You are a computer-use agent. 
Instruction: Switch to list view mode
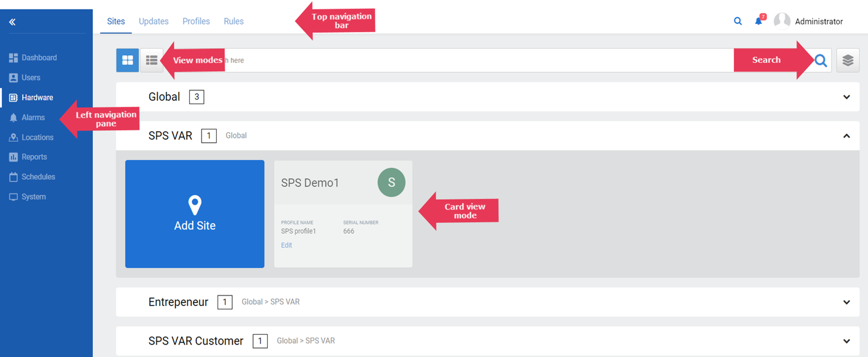tap(151, 60)
